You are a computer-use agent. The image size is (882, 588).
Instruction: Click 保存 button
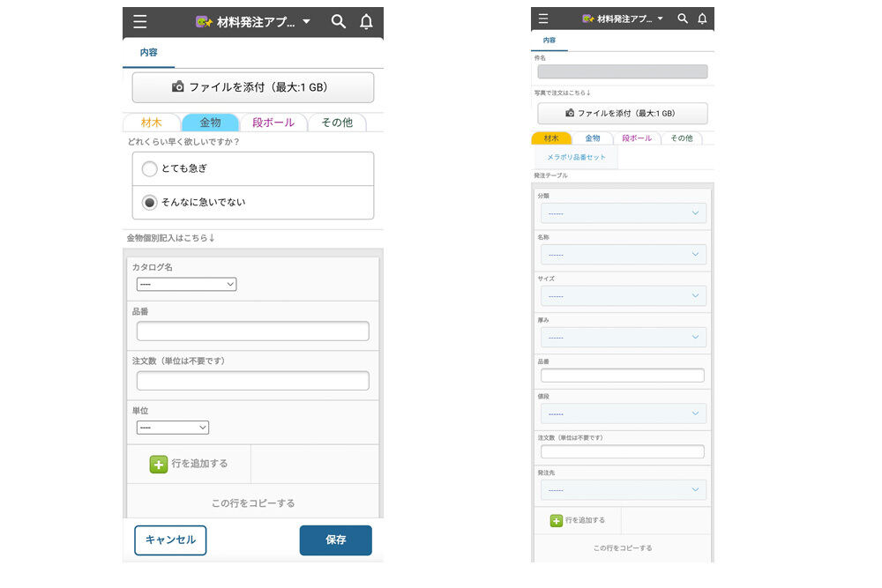(336, 540)
